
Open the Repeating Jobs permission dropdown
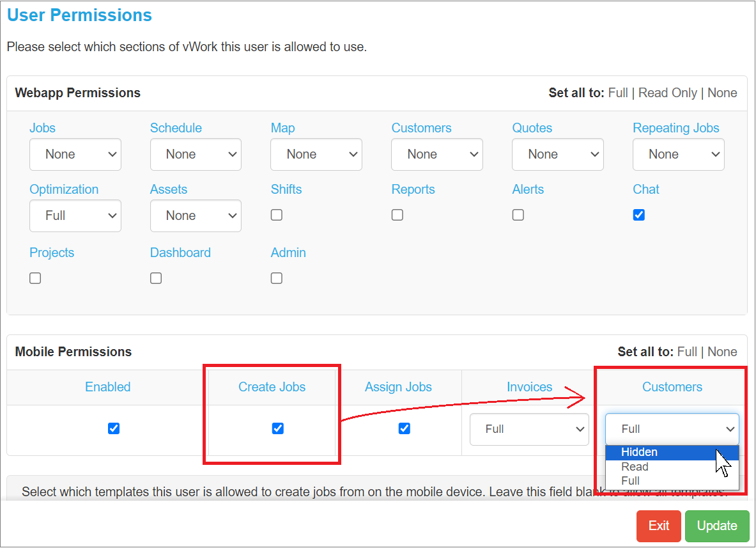(679, 154)
